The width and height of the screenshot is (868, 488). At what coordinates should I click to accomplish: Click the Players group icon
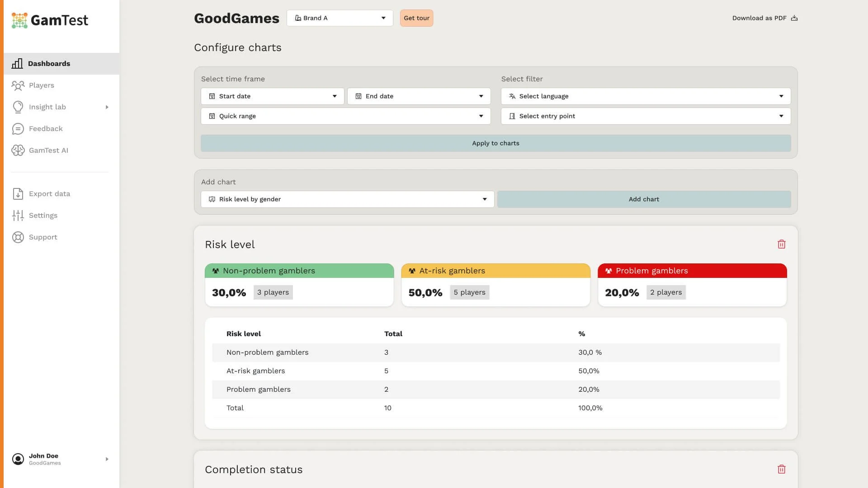(x=18, y=85)
